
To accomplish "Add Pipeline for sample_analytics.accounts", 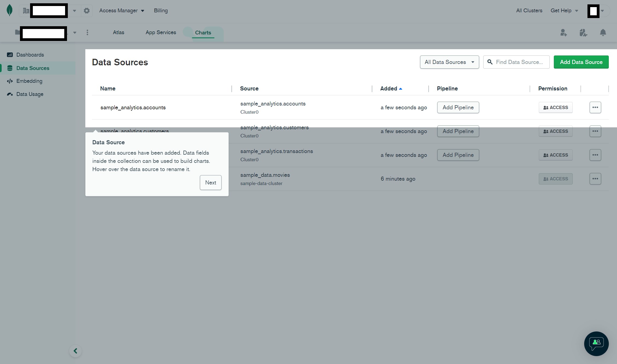I will [458, 107].
